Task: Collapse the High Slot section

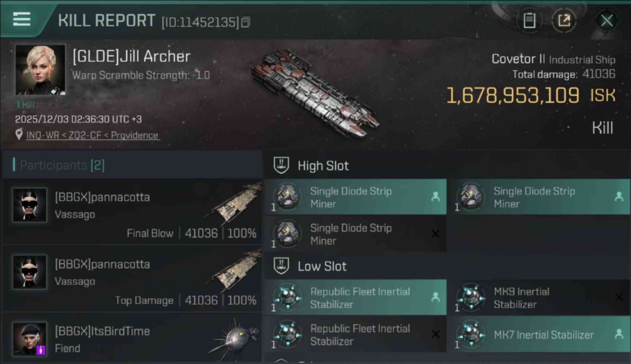Action: pyautogui.click(x=282, y=165)
